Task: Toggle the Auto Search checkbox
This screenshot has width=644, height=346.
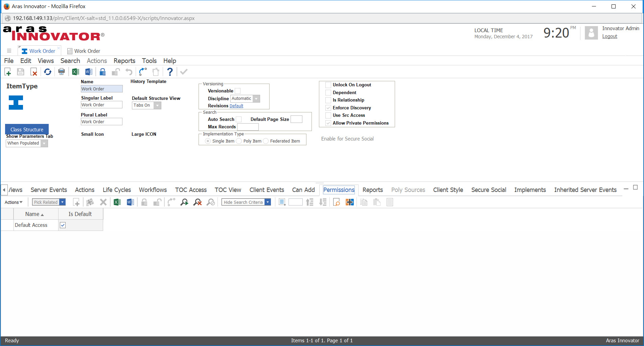Action: click(x=239, y=119)
